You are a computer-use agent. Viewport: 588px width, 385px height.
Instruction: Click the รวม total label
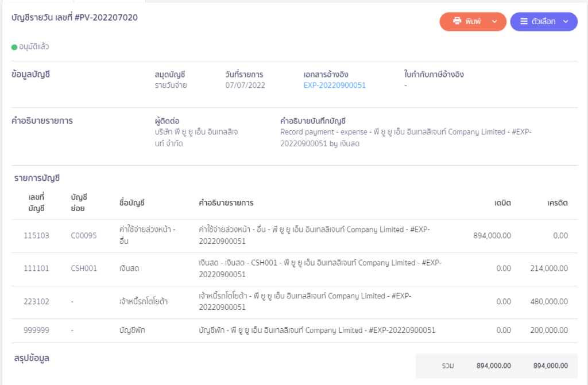coord(448,366)
